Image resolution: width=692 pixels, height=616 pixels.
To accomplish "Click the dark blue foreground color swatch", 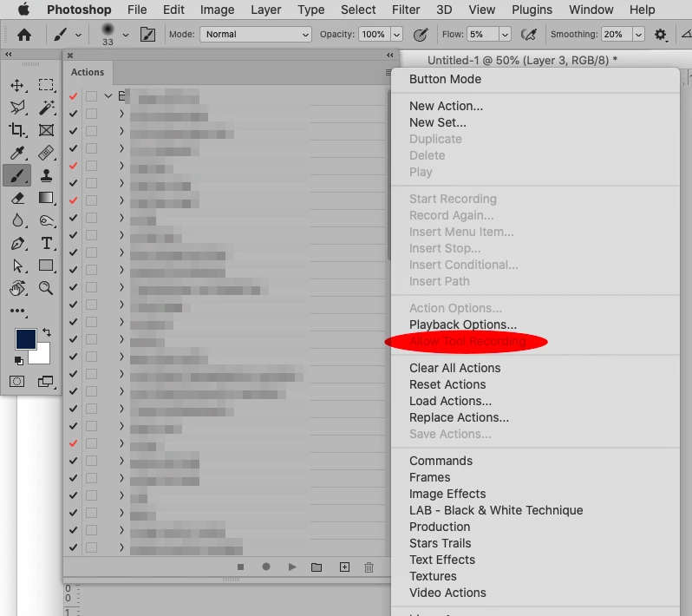I will pos(26,339).
